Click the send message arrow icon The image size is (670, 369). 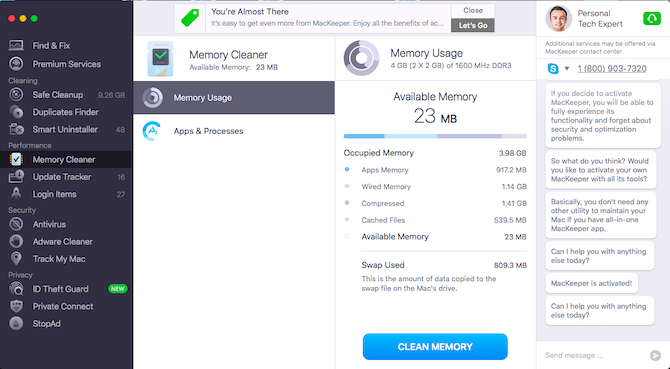pyautogui.click(x=655, y=355)
